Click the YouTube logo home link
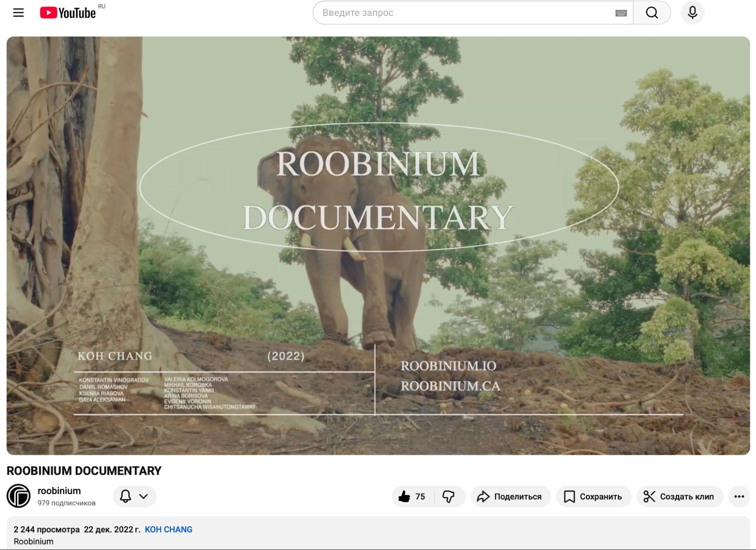756x550 pixels. pyautogui.click(x=68, y=12)
